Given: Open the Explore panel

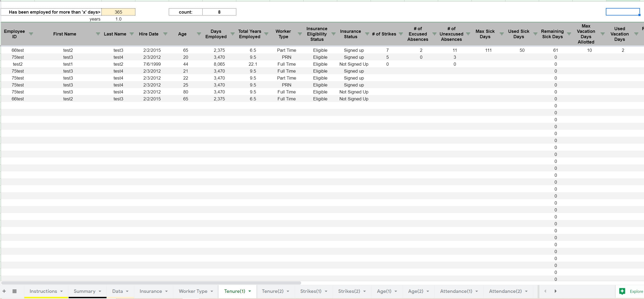Looking at the screenshot, I should (630, 291).
